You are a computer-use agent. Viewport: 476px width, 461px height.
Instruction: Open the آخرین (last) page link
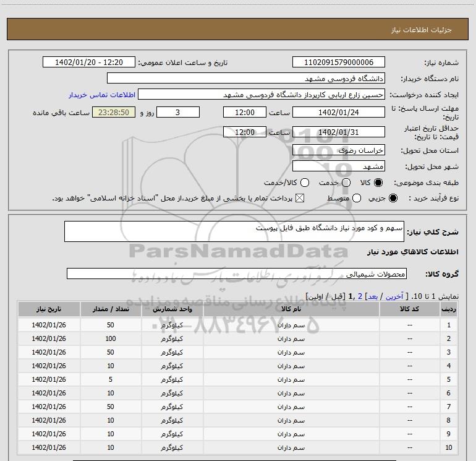click(x=394, y=296)
